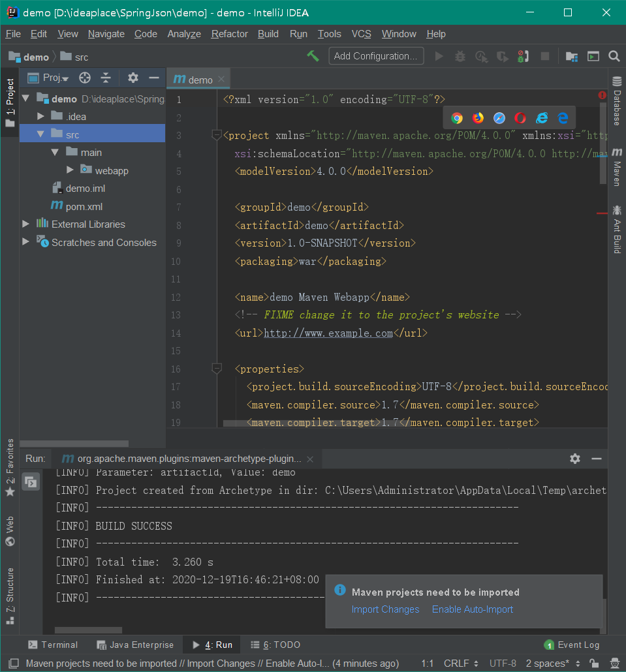This screenshot has height=672, width=626.
Task: Toggle the 1: Project tool window
Action: tap(10, 103)
